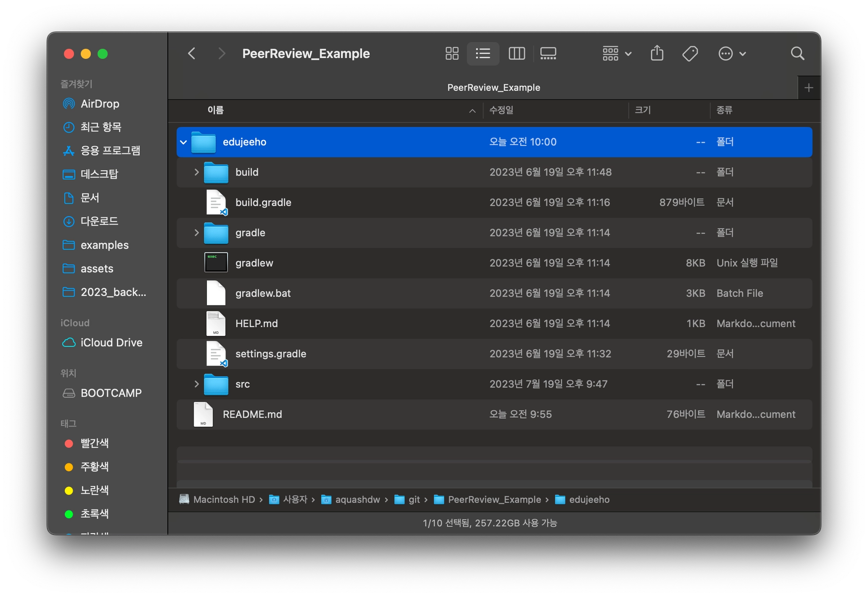Viewport: 868px width, 597px height.
Task: Click git in the path bar
Action: pyautogui.click(x=414, y=500)
